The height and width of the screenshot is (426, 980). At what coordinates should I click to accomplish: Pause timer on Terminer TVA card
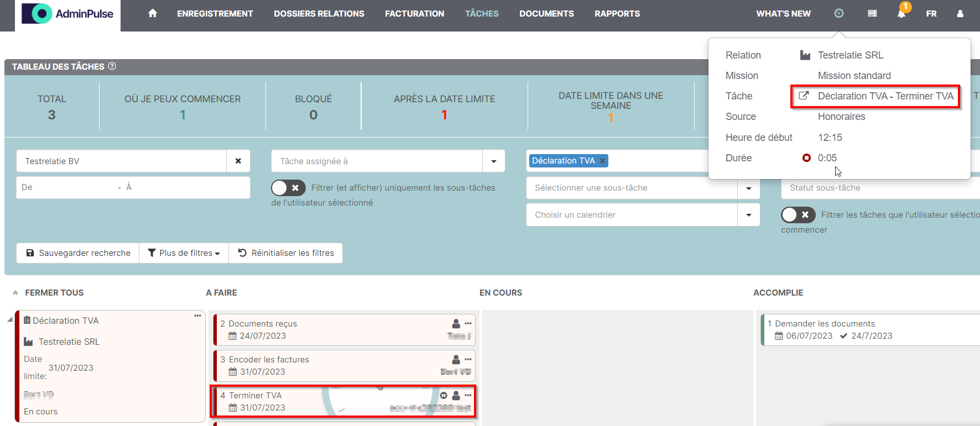(x=444, y=396)
